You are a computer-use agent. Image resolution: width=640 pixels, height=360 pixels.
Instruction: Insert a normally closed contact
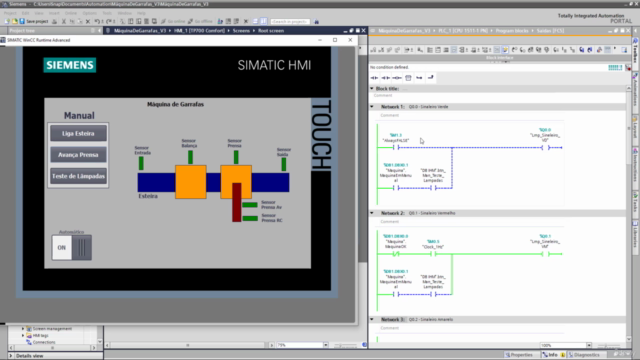[x=386, y=78]
